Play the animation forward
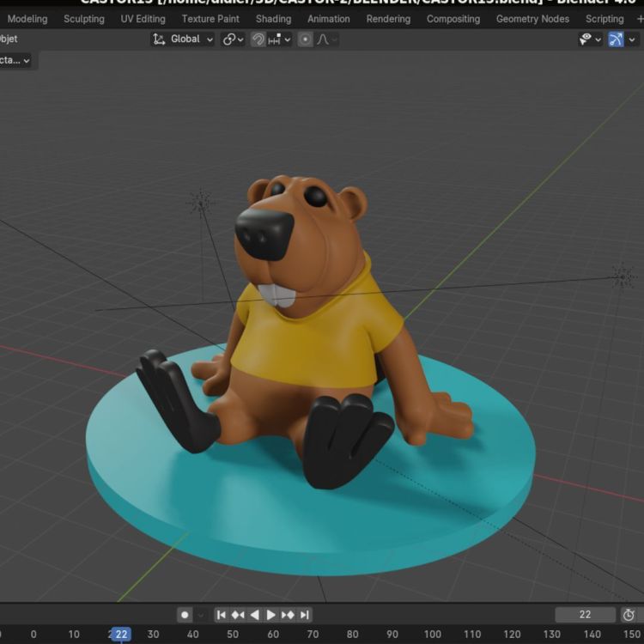The width and height of the screenshot is (644, 644). pyautogui.click(x=271, y=615)
